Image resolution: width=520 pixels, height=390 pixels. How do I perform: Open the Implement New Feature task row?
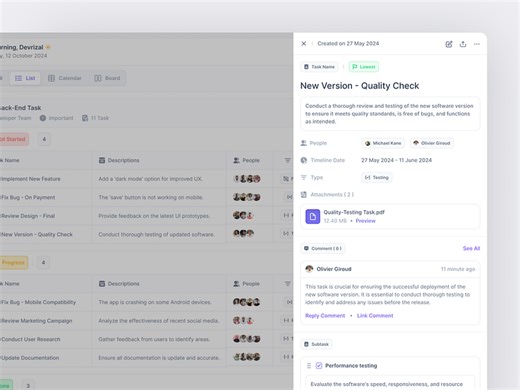31,179
